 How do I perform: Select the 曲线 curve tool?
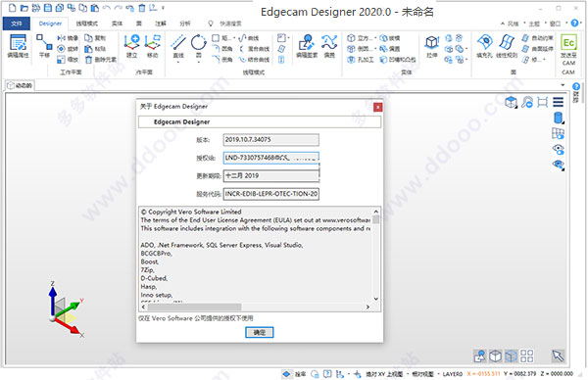pyautogui.click(x=249, y=38)
